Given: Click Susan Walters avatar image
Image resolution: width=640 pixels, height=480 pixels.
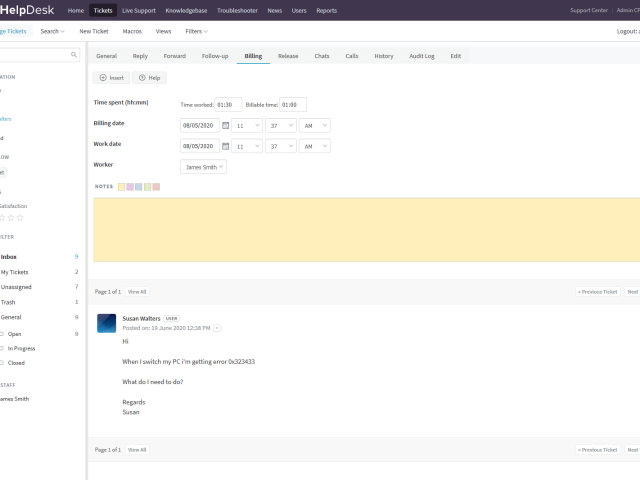Looking at the screenshot, I should (x=107, y=323).
